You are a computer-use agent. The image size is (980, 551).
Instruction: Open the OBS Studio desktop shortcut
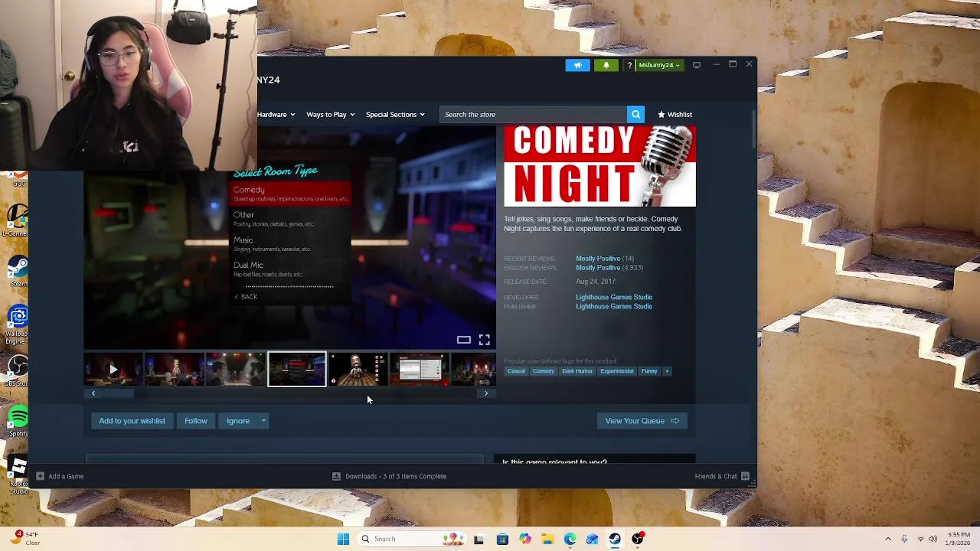tap(18, 370)
